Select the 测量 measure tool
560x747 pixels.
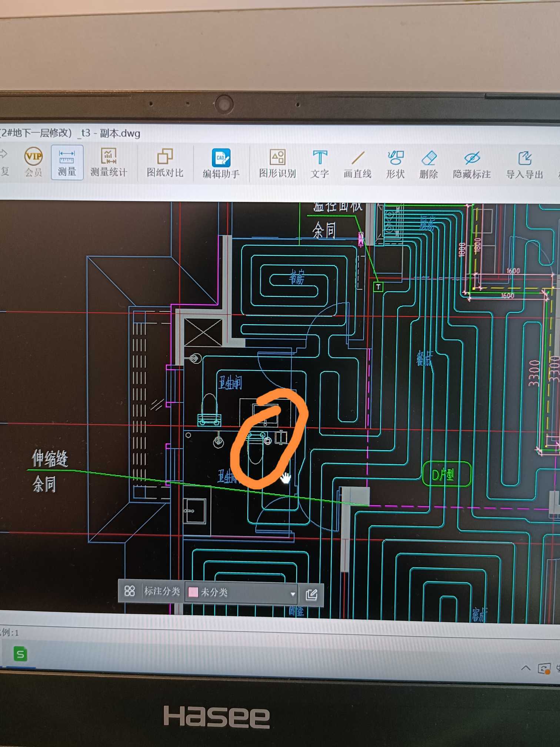point(67,163)
